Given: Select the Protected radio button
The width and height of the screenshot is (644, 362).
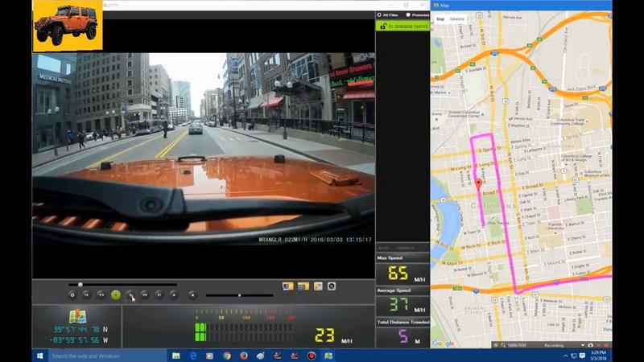Looking at the screenshot, I should 408,14.
